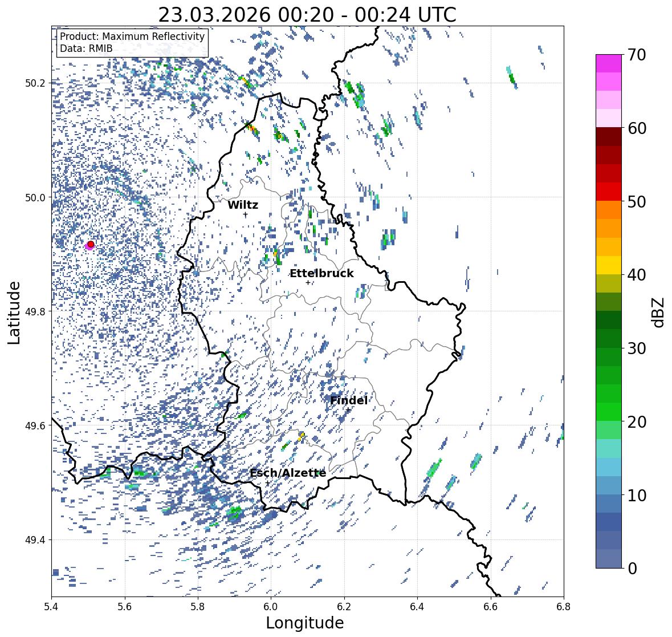This screenshot has height=637, width=672.
Task: Click the 5.6 longitude tick label
Action: coord(125,606)
